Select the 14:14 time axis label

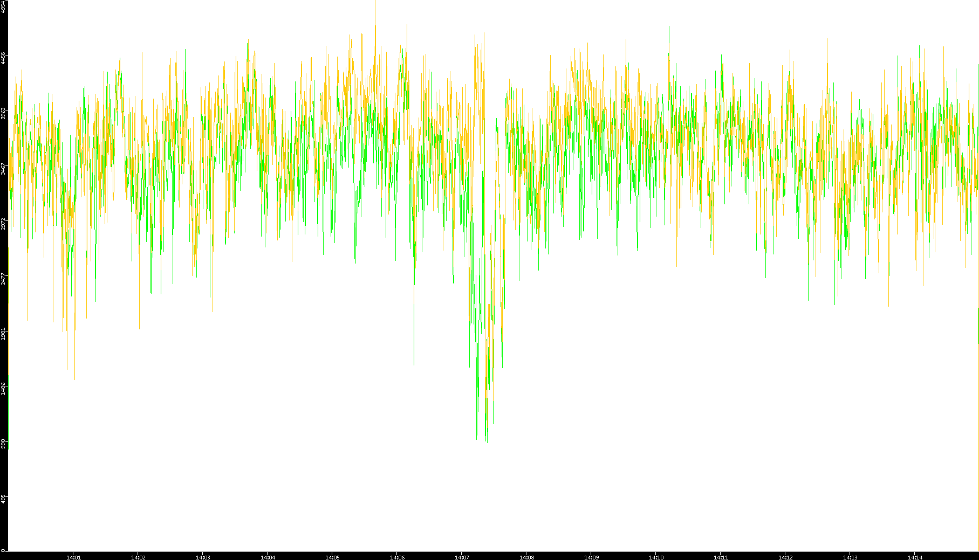tap(915, 557)
